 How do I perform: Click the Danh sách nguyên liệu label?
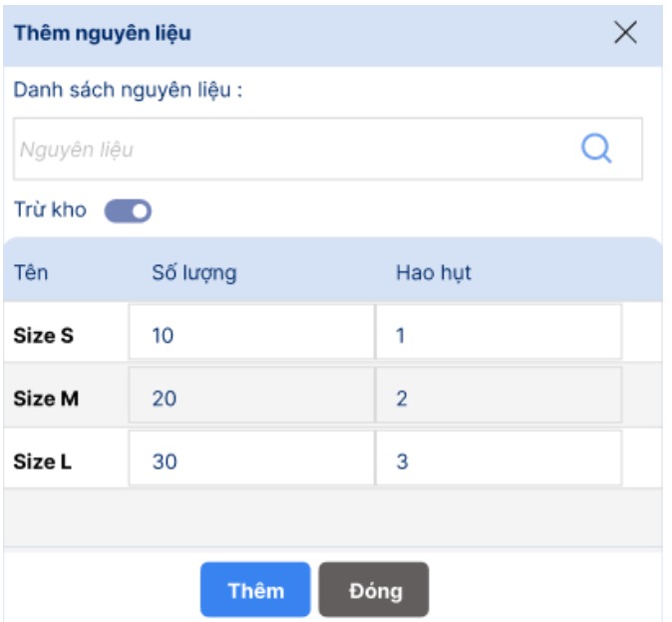[x=128, y=91]
